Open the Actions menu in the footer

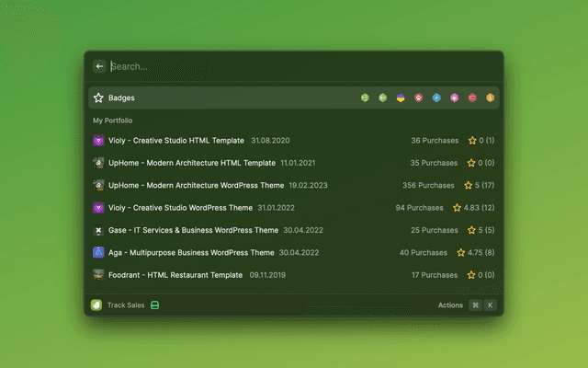click(450, 305)
